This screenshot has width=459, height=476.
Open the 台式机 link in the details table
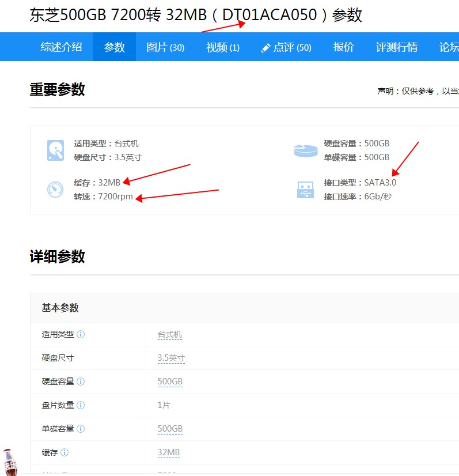pyautogui.click(x=169, y=335)
